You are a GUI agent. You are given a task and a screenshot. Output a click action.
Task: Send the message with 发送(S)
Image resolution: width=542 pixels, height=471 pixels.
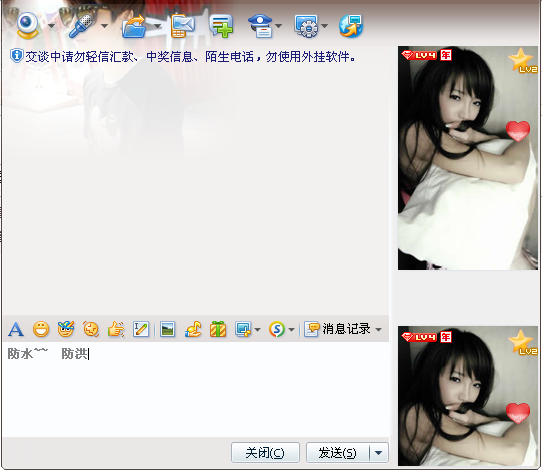[337, 452]
